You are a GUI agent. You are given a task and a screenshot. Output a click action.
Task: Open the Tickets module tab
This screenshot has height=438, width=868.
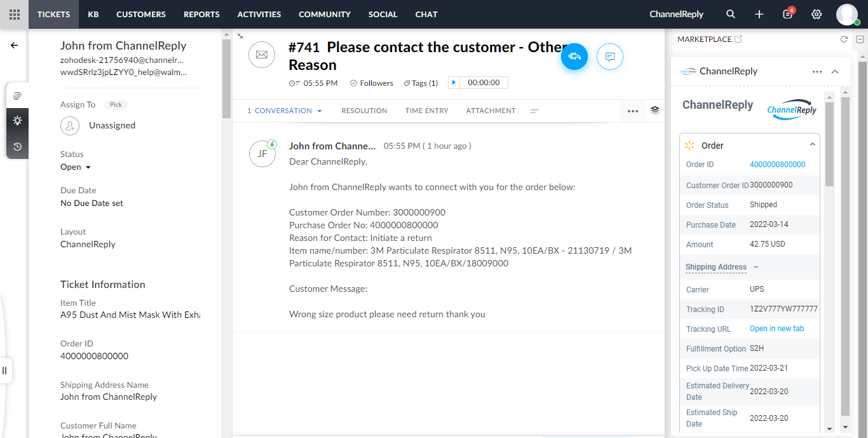click(x=53, y=14)
